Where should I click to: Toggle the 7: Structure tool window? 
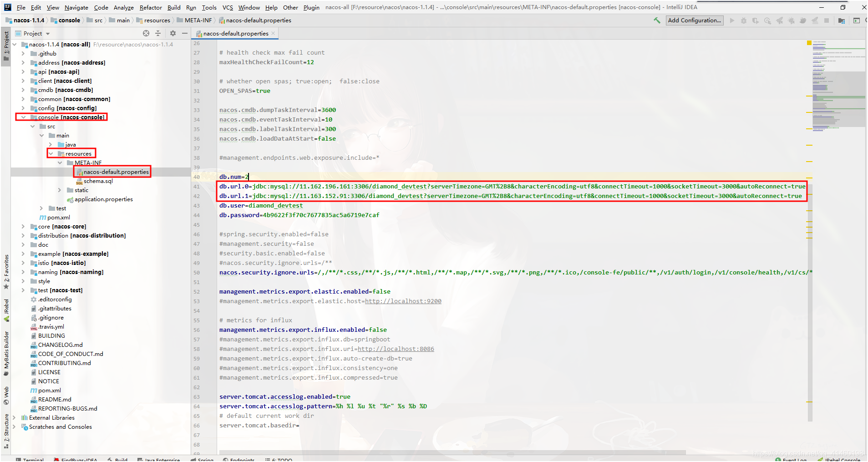[6, 431]
